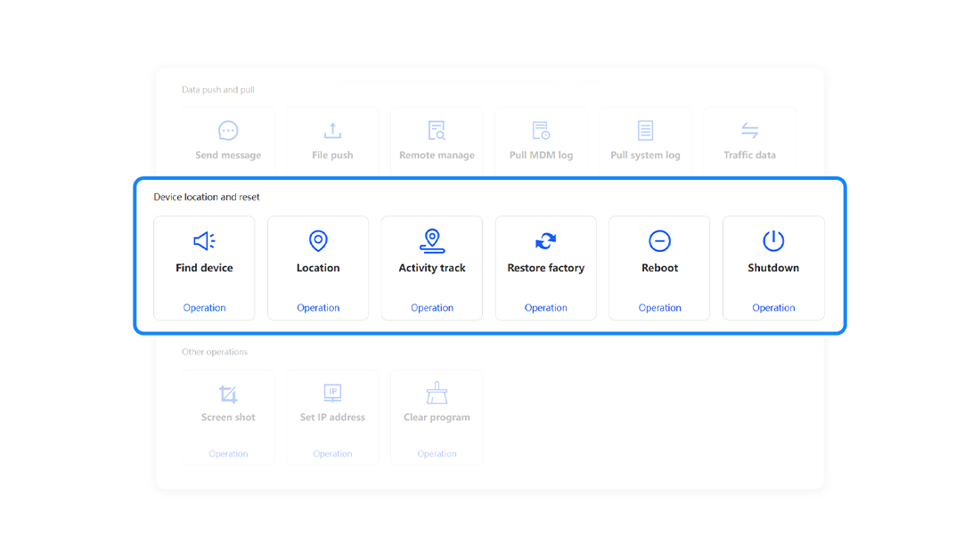Click the 'Clear program' label
This screenshot has height=552, width=980.
point(437,418)
